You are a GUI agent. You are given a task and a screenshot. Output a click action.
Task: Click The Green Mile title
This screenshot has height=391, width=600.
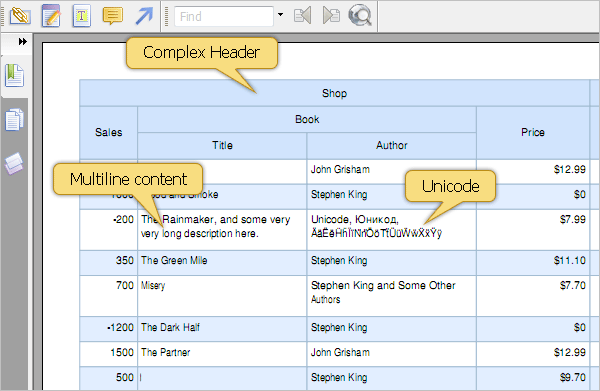click(x=174, y=261)
